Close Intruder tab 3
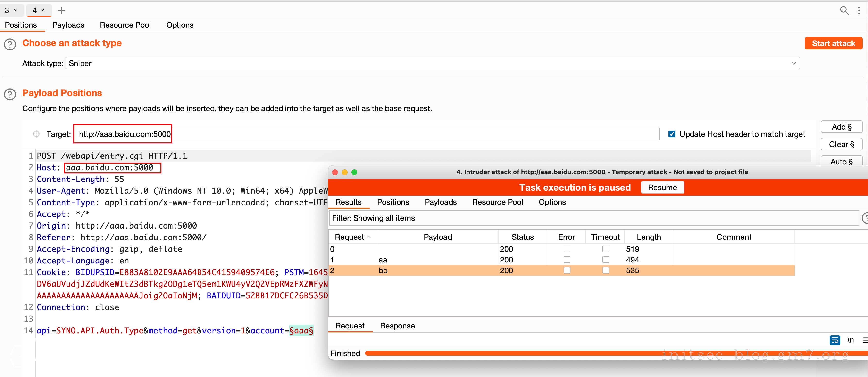 point(15,10)
